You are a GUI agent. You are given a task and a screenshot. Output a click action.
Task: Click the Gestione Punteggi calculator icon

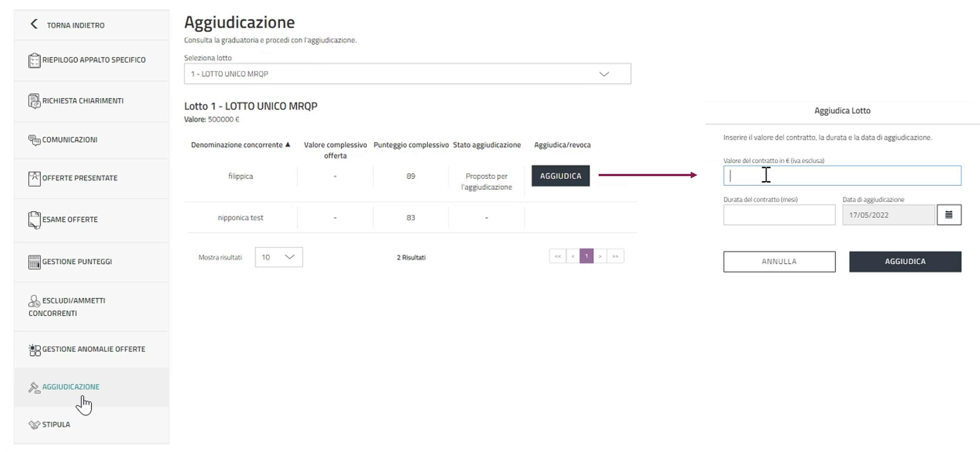click(34, 262)
